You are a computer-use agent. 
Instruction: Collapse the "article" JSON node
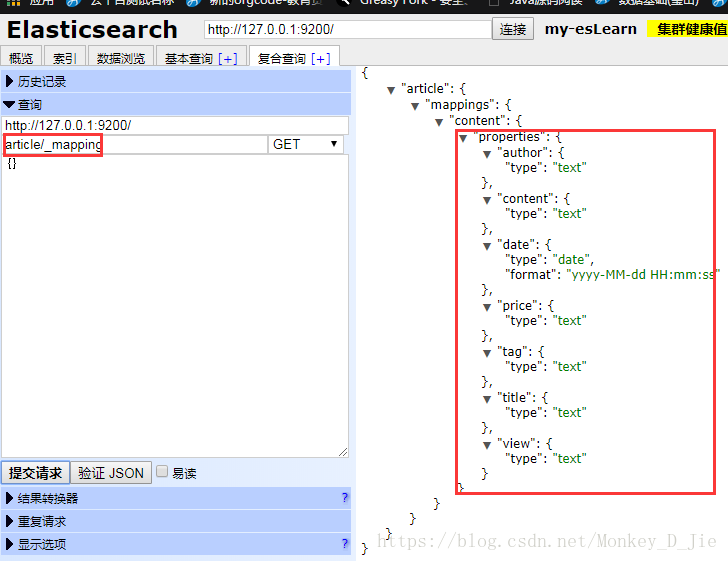pos(391,90)
